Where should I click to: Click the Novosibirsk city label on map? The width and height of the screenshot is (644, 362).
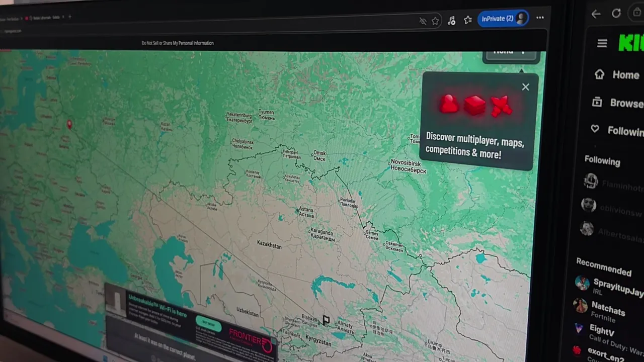408,166
